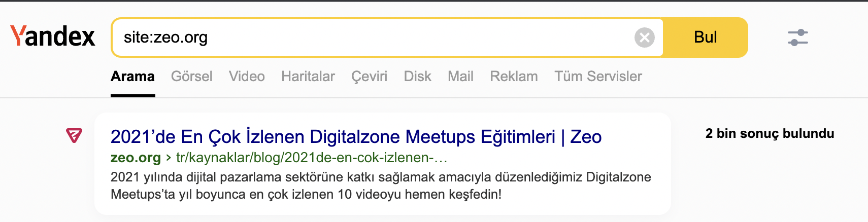Open the search settings sliders icon
The image size is (868, 222).
798,38
